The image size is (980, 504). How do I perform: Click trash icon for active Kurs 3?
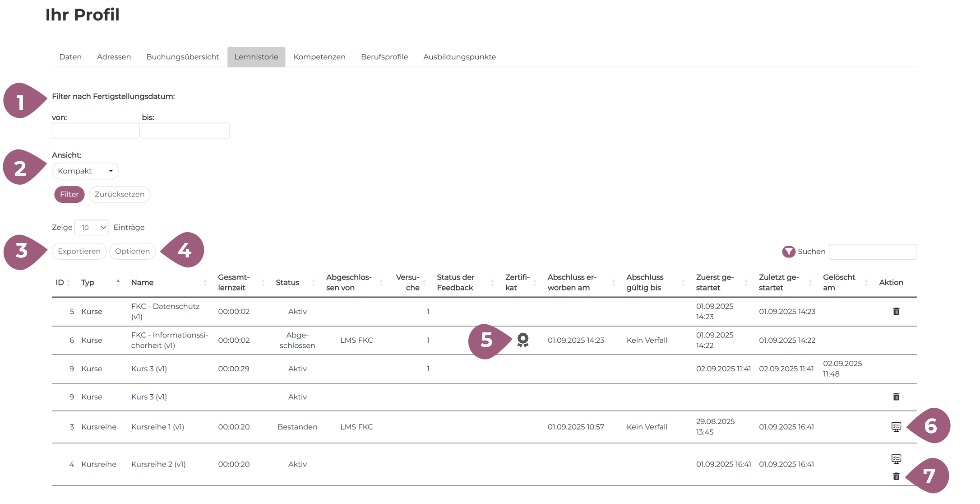pos(896,397)
